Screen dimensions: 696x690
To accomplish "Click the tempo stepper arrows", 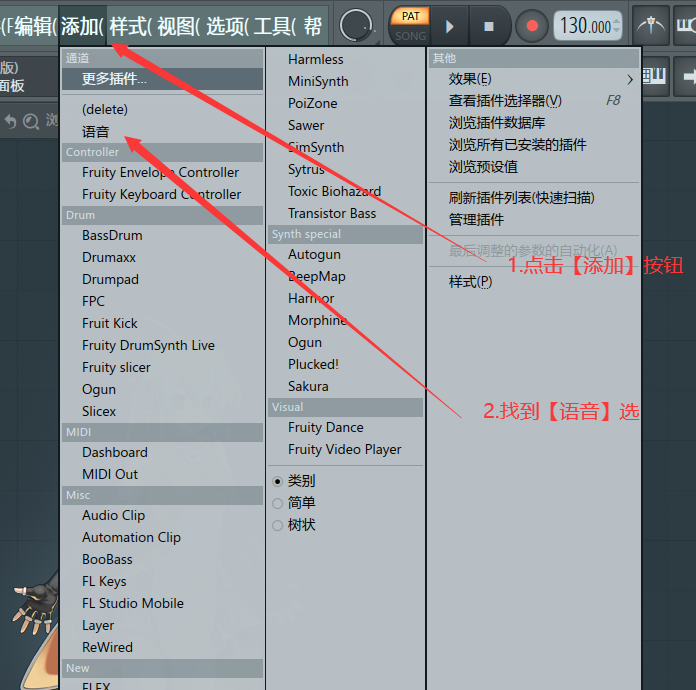I will 617,26.
